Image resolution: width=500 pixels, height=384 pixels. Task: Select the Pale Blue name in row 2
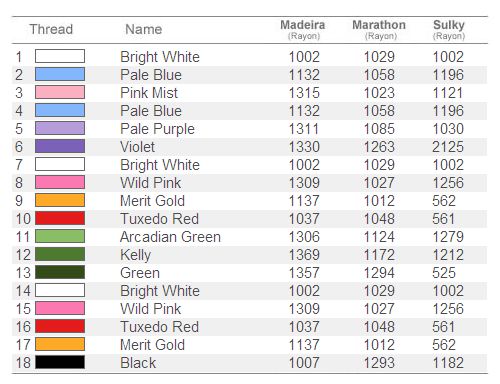pyautogui.click(x=151, y=75)
